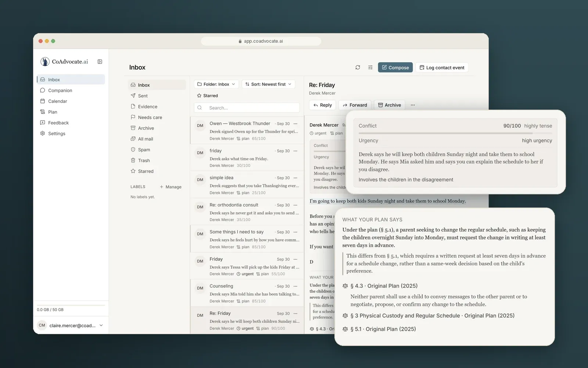Open Some things I need to say email

(x=247, y=239)
